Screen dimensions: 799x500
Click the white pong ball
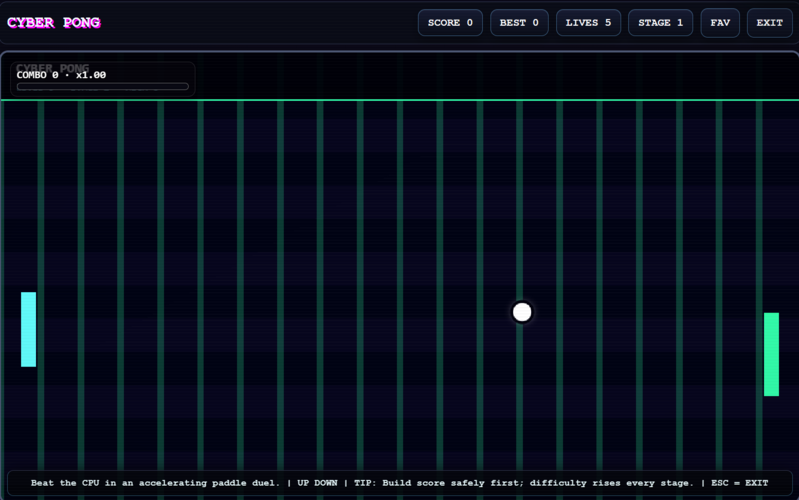(522, 312)
